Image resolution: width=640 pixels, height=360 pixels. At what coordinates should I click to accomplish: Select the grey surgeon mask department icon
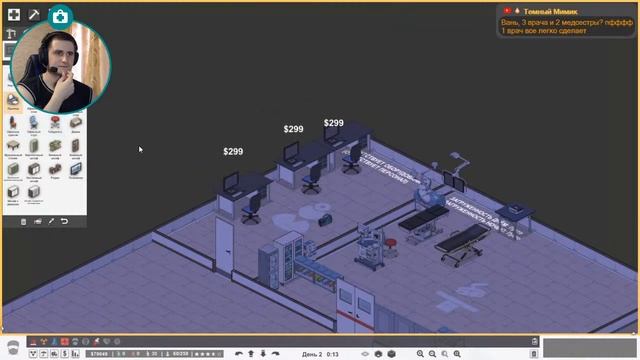click(75, 341)
